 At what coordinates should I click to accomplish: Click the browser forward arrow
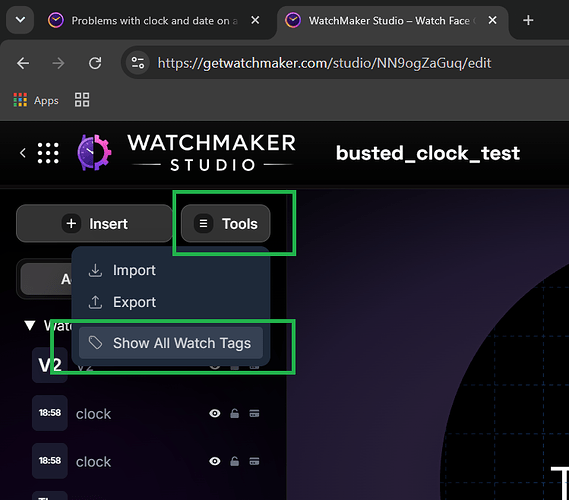[x=58, y=63]
